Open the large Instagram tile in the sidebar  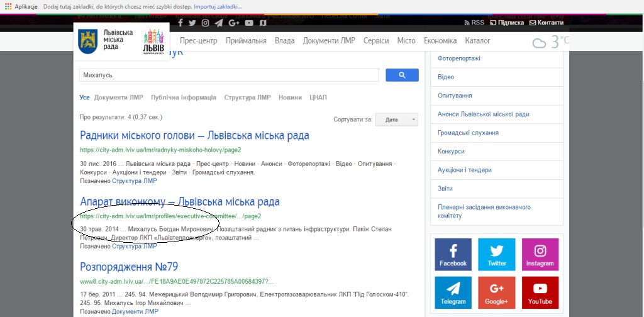(x=540, y=254)
